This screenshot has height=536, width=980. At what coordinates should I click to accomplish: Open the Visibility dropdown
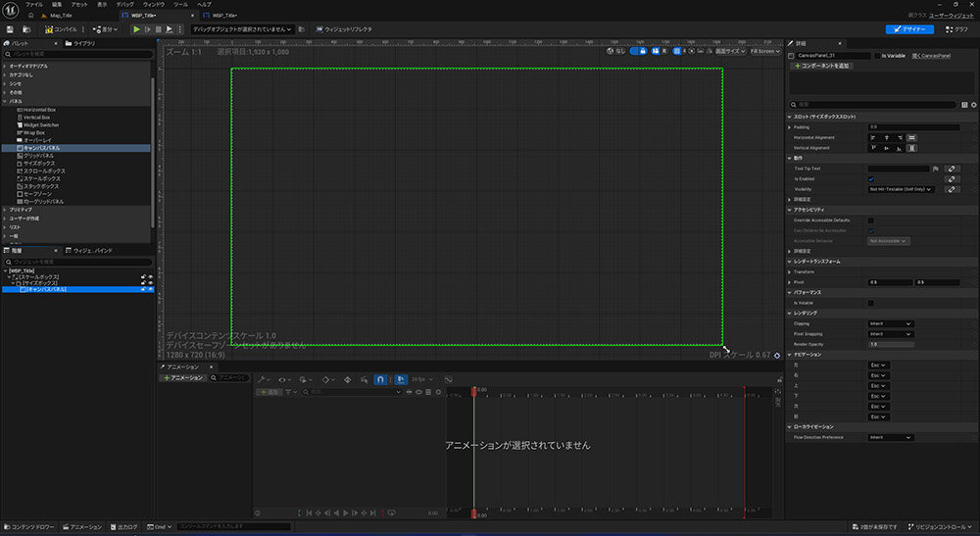pos(901,189)
